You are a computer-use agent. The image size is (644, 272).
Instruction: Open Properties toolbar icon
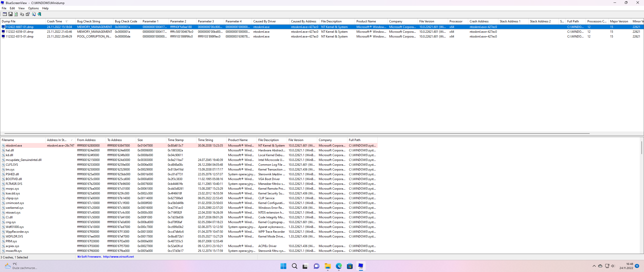(x=28, y=14)
